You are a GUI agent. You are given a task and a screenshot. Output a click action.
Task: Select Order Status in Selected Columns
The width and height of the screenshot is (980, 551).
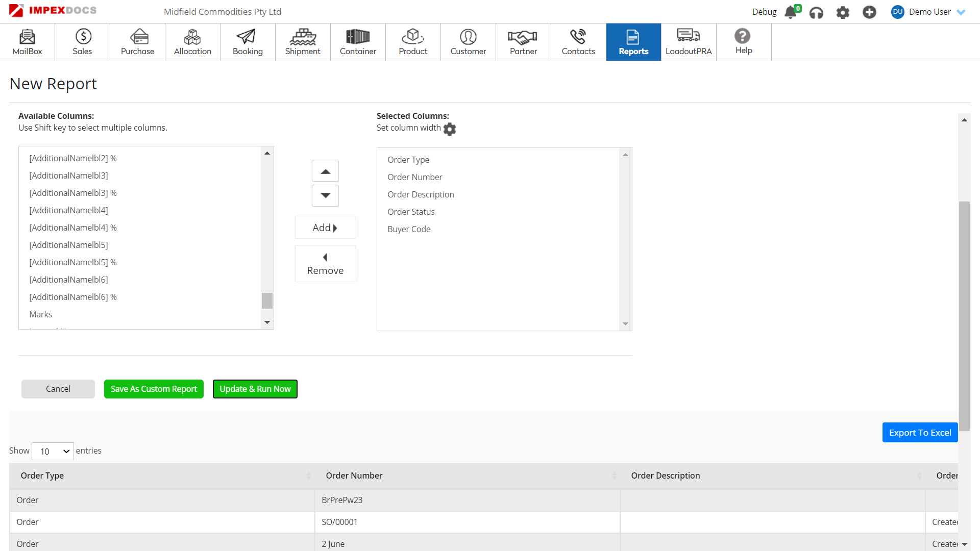click(411, 212)
